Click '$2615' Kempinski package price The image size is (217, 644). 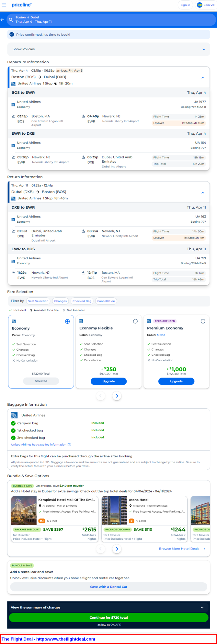[89, 530]
